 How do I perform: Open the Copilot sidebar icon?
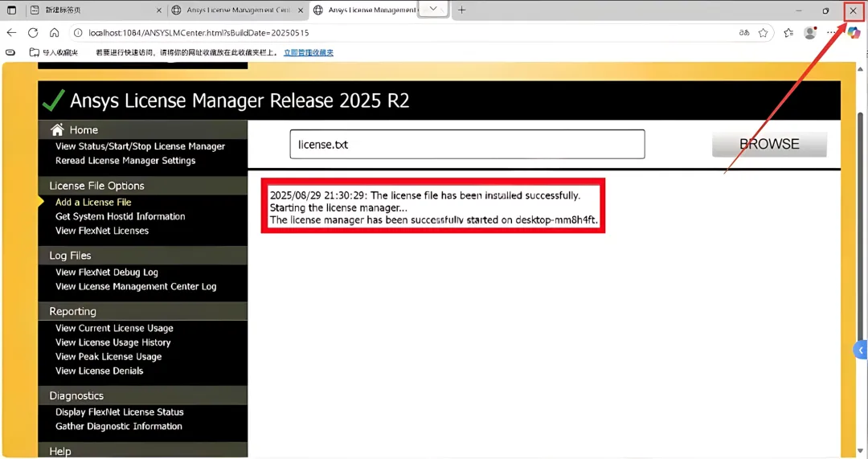coord(854,33)
